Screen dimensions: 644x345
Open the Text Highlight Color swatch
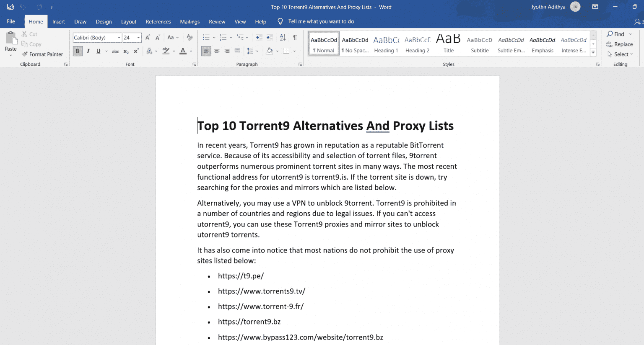click(x=166, y=51)
